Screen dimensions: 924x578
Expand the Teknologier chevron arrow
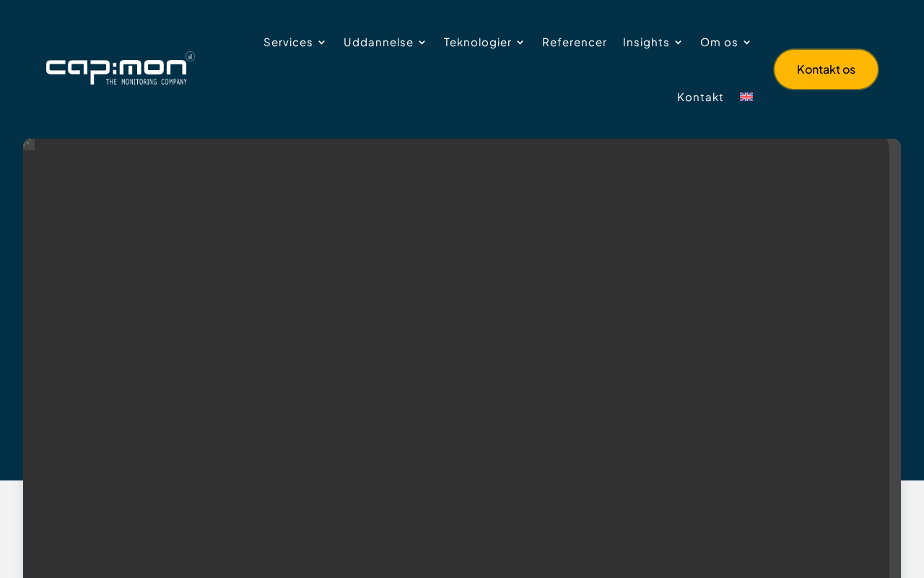(520, 43)
